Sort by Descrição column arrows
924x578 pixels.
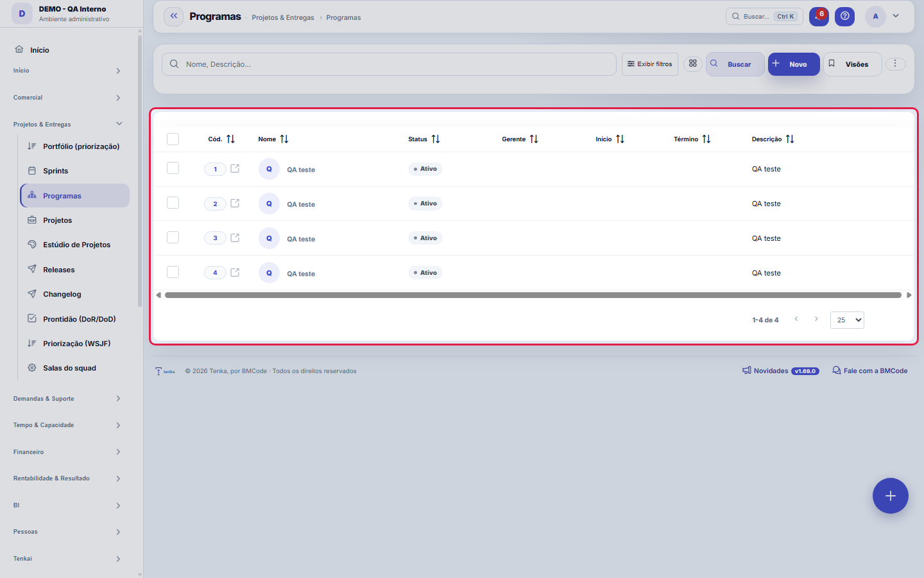point(790,139)
